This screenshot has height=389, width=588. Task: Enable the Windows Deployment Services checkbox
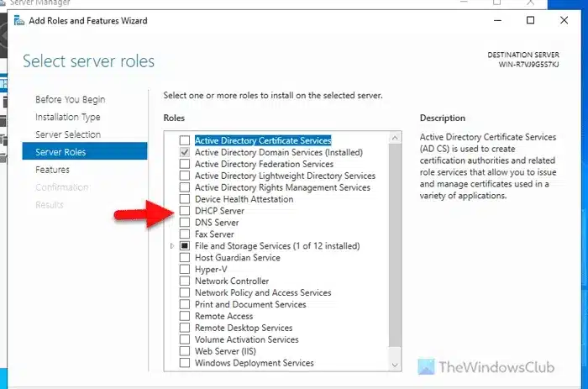[185, 363]
